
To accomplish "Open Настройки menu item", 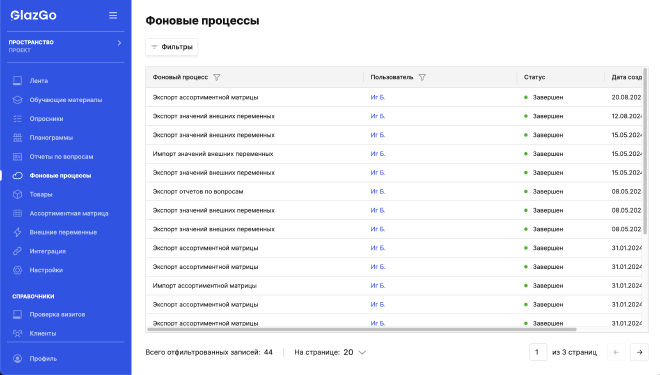I will tap(46, 270).
